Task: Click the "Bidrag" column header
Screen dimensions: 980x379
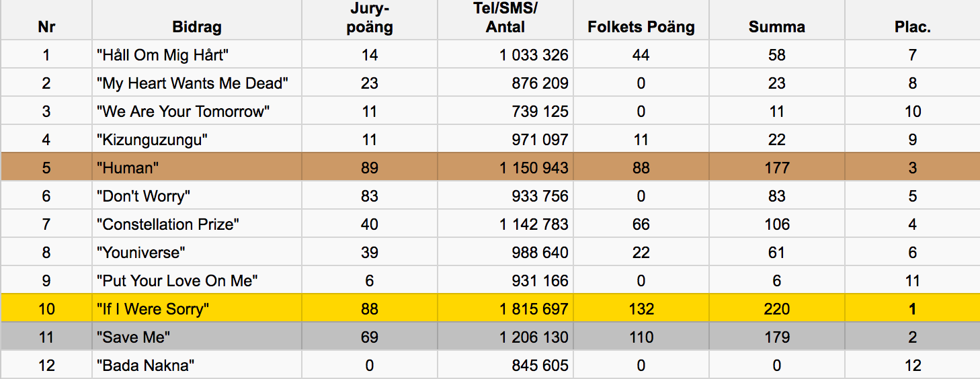Action: [197, 27]
